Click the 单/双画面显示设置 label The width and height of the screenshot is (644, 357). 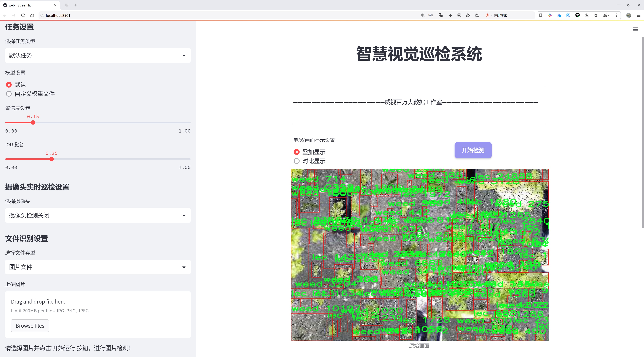tap(314, 140)
